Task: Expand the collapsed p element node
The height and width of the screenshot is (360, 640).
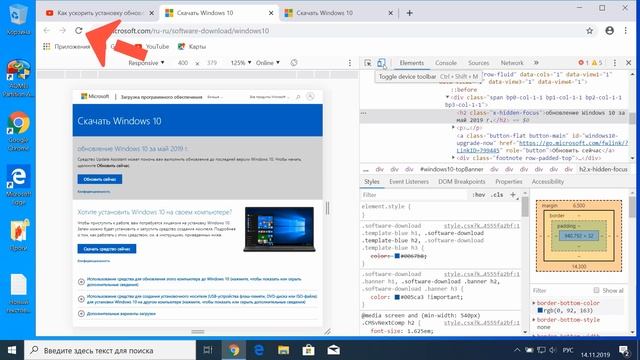Action: coord(453,127)
